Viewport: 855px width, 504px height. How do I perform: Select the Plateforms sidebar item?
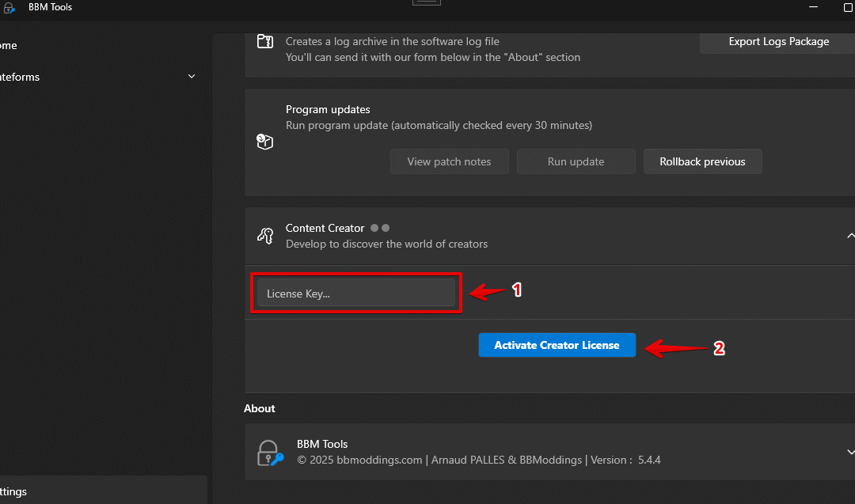(20, 77)
